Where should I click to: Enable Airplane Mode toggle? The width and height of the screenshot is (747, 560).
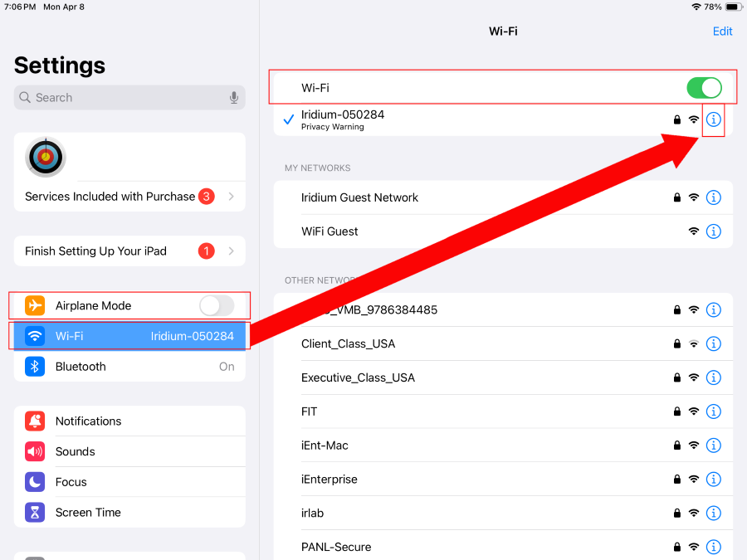coord(216,306)
